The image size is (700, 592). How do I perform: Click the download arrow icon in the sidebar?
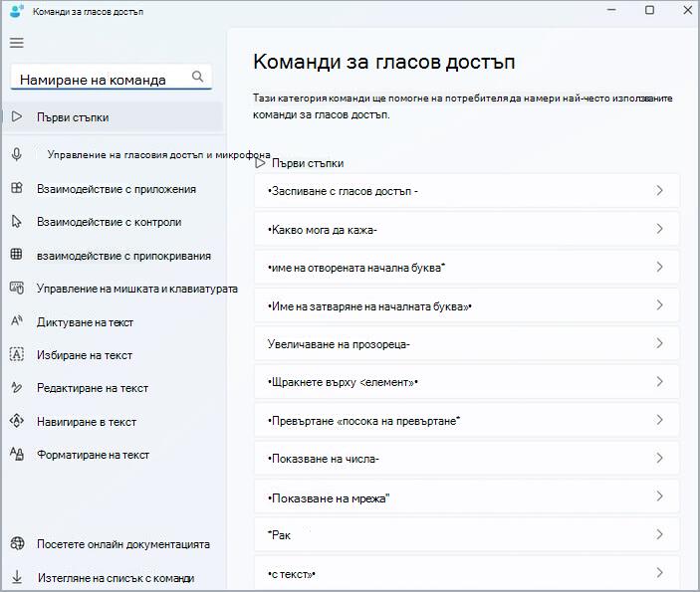[x=17, y=577]
